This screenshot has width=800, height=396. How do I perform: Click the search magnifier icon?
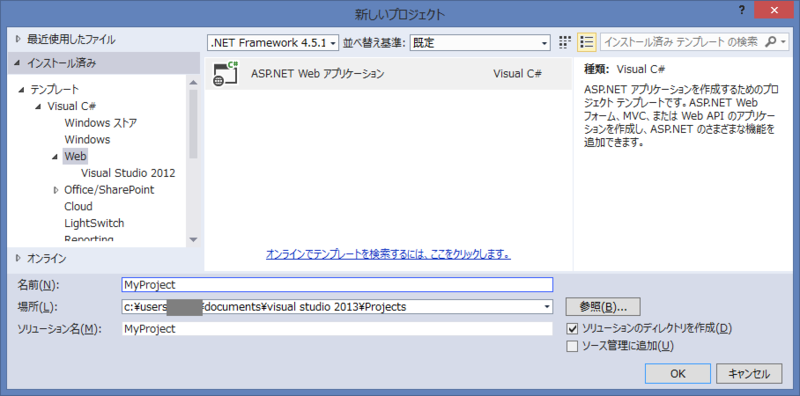coord(770,42)
